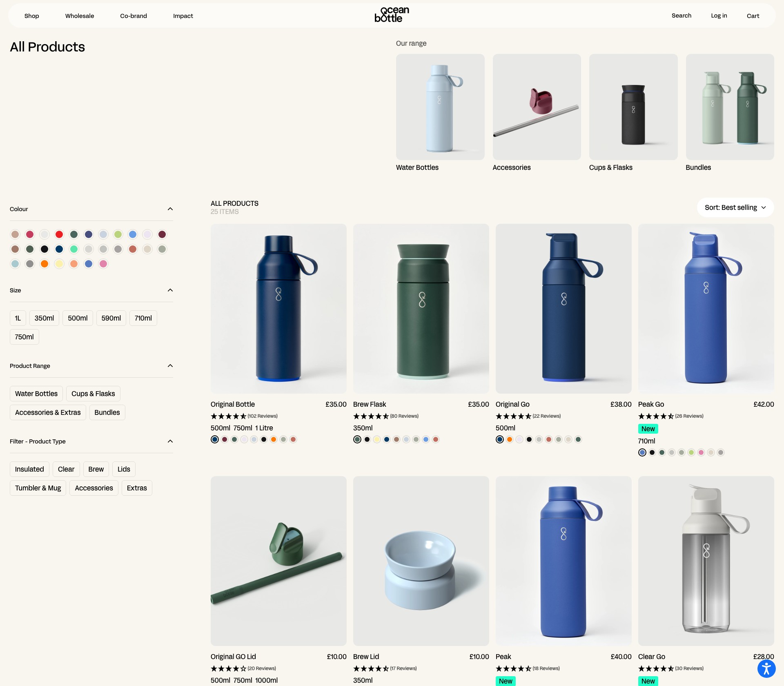The image size is (784, 686).
Task: Toggle Water Bottles product range filter
Action: coord(36,394)
